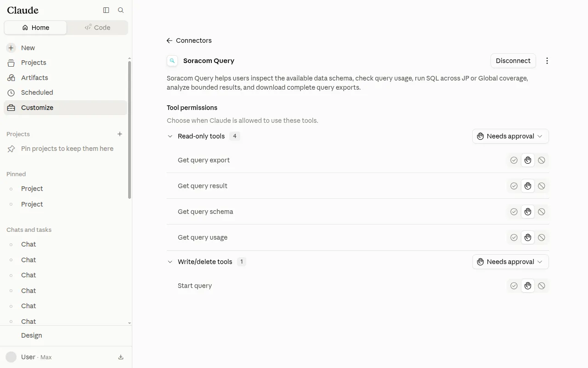Collapse the Write/delete tools section
Screen dimensions: 588x368
(x=170, y=262)
